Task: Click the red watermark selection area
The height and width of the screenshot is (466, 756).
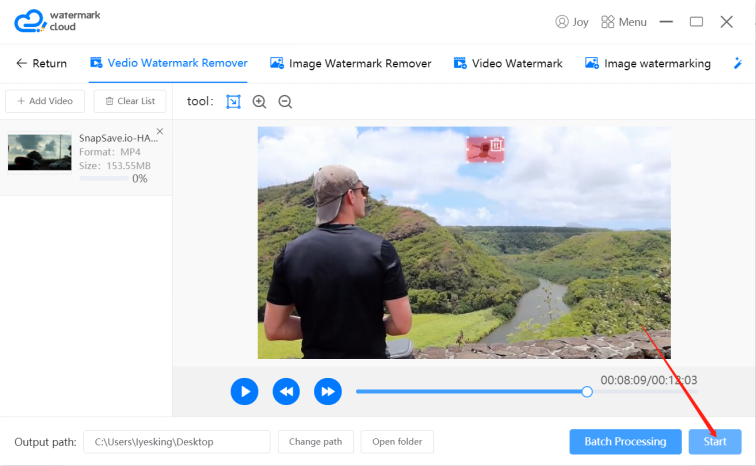Action: pyautogui.click(x=485, y=149)
